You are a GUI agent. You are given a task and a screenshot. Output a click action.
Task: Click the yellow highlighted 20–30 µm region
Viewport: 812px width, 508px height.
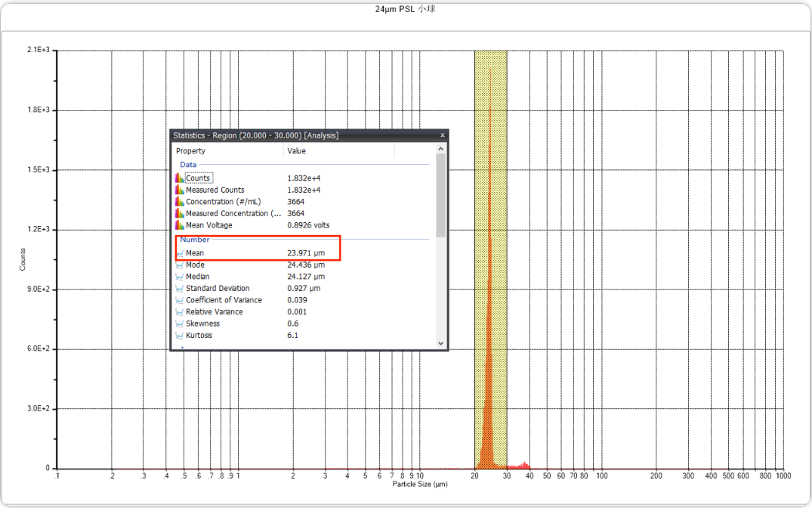pyautogui.click(x=490, y=259)
